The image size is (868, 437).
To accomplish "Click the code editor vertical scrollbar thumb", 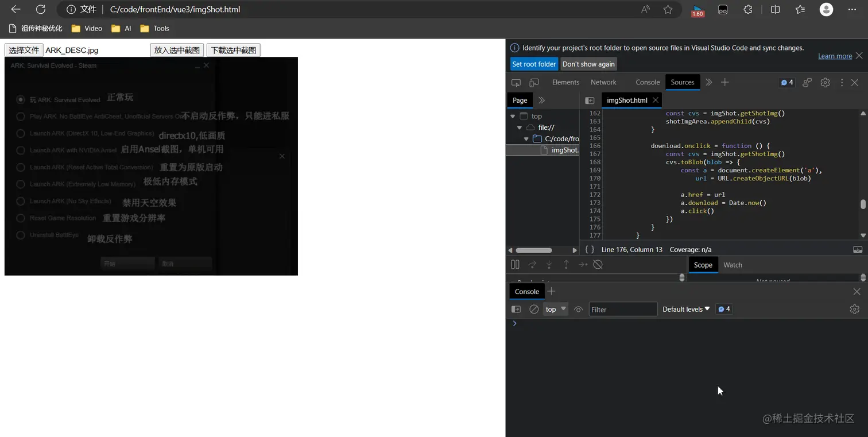I will (x=863, y=204).
